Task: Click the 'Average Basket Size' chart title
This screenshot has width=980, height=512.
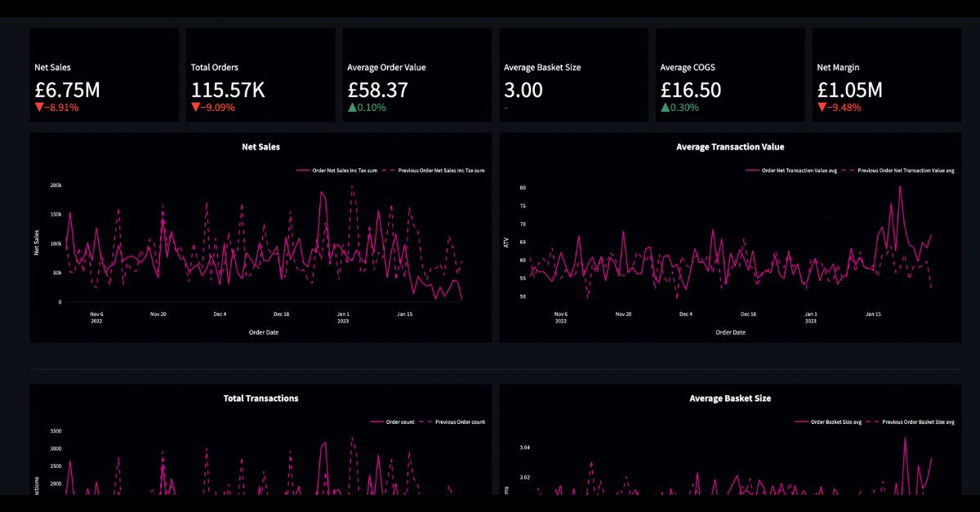Action: pyautogui.click(x=730, y=398)
